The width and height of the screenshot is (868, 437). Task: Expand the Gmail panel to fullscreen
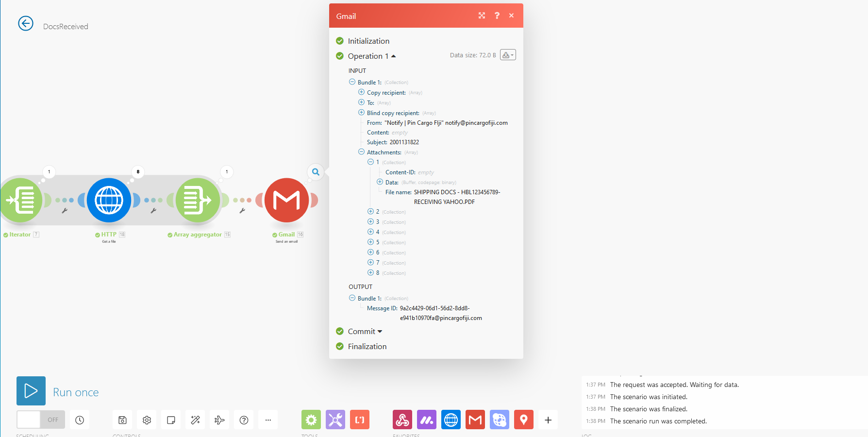click(x=482, y=16)
